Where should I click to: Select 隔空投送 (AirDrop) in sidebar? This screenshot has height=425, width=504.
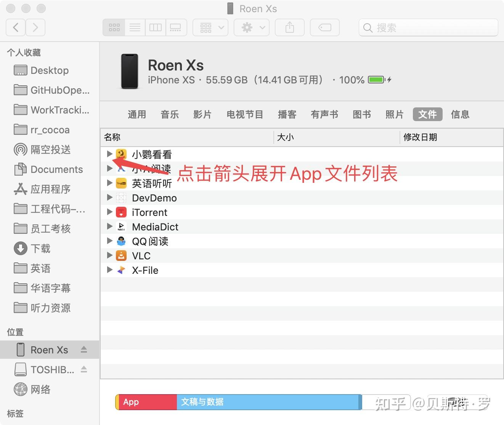pos(50,150)
